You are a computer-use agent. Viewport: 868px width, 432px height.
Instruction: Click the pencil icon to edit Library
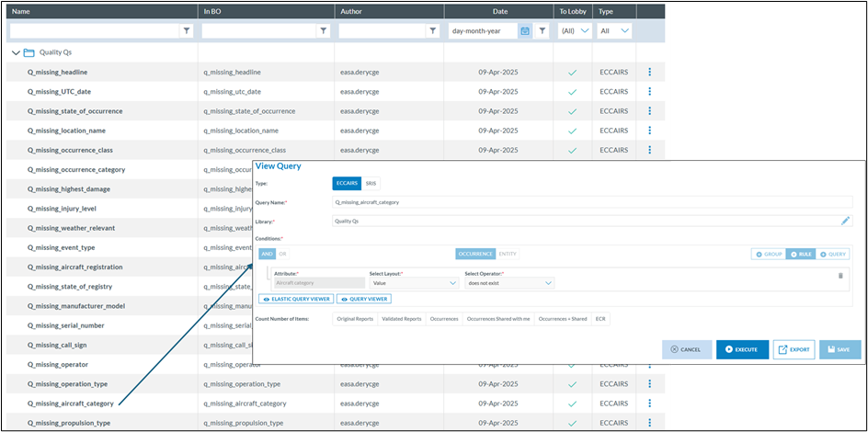pyautogui.click(x=846, y=221)
